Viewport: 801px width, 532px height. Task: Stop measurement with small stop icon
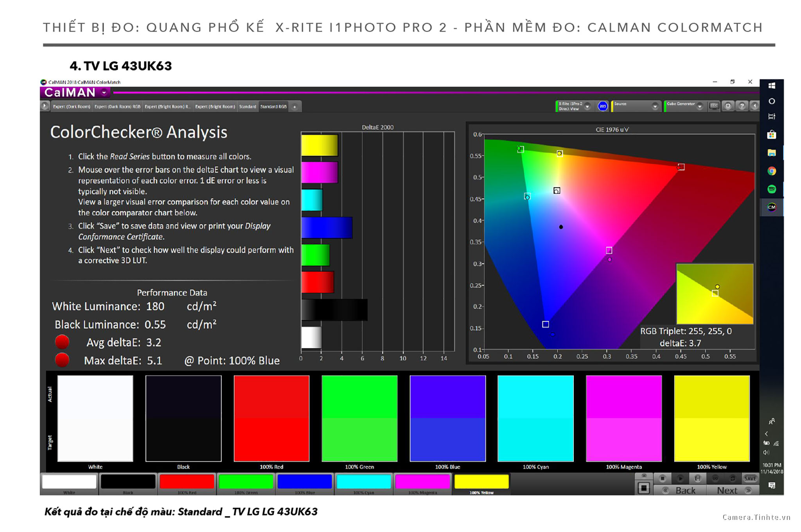click(x=663, y=478)
